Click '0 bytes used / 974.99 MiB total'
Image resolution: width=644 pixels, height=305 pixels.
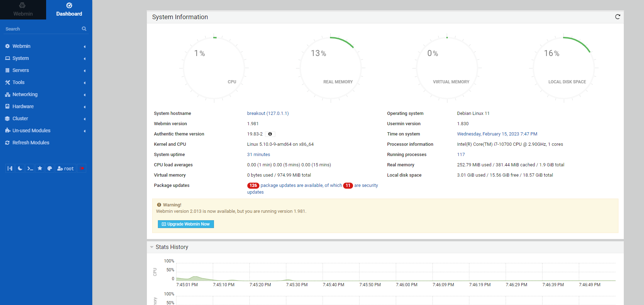[279, 175]
